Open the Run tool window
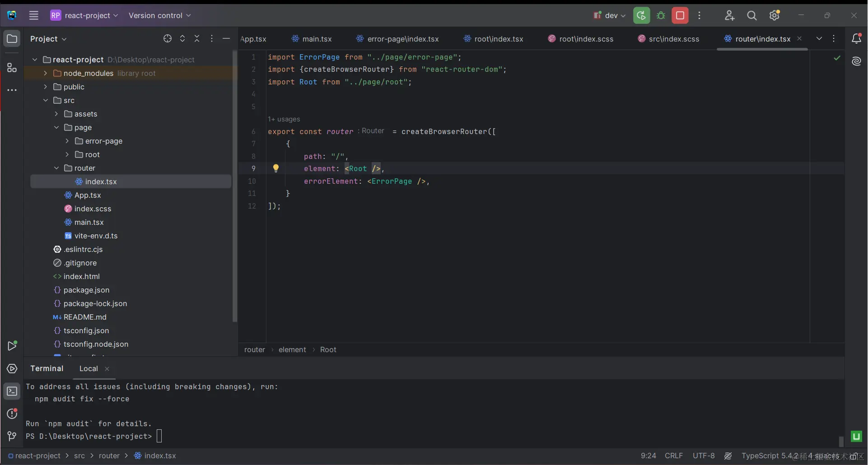The width and height of the screenshot is (868, 465). click(12, 346)
